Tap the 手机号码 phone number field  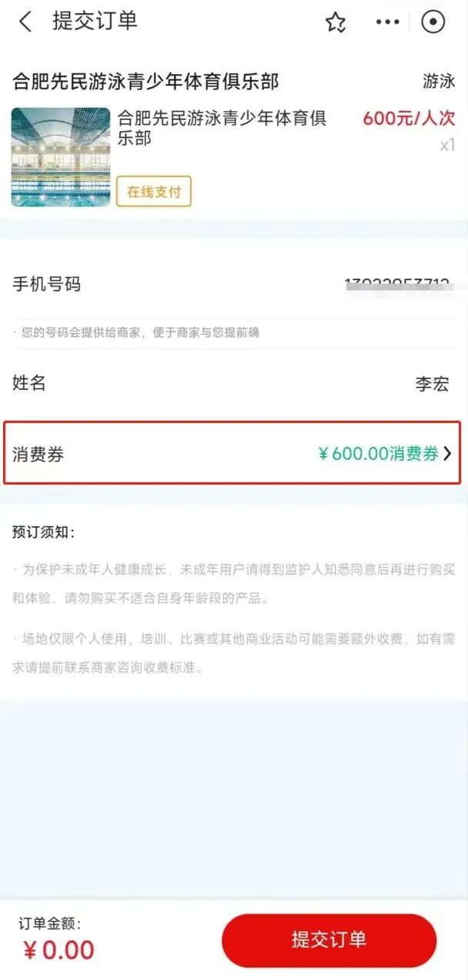click(234, 285)
